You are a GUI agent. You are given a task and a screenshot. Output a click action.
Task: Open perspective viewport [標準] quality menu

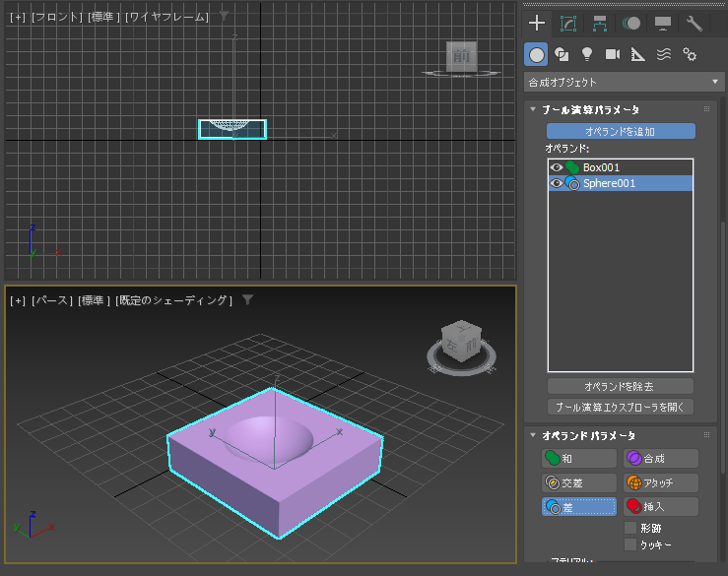tap(95, 300)
